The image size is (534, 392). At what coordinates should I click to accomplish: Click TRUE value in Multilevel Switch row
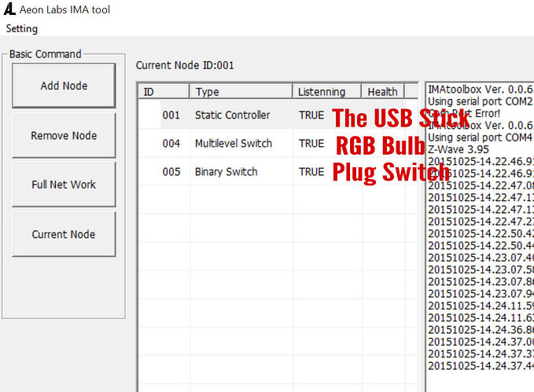tap(311, 143)
